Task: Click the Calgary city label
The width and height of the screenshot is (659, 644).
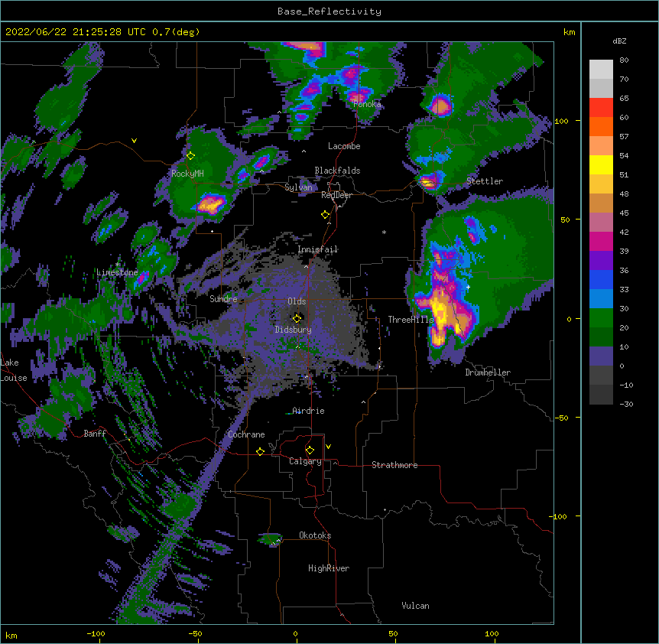Action: point(305,461)
